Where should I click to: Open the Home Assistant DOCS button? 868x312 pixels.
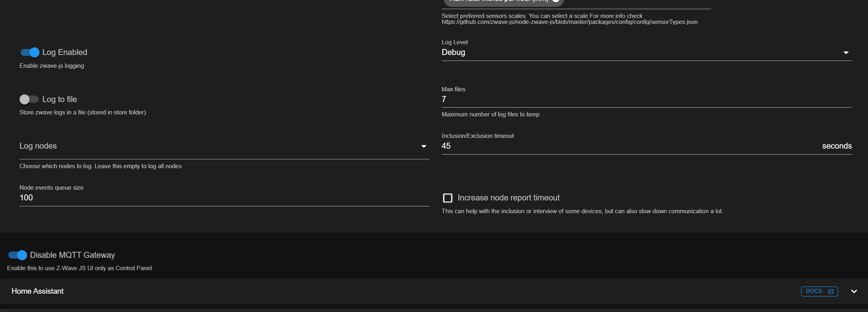click(814, 291)
